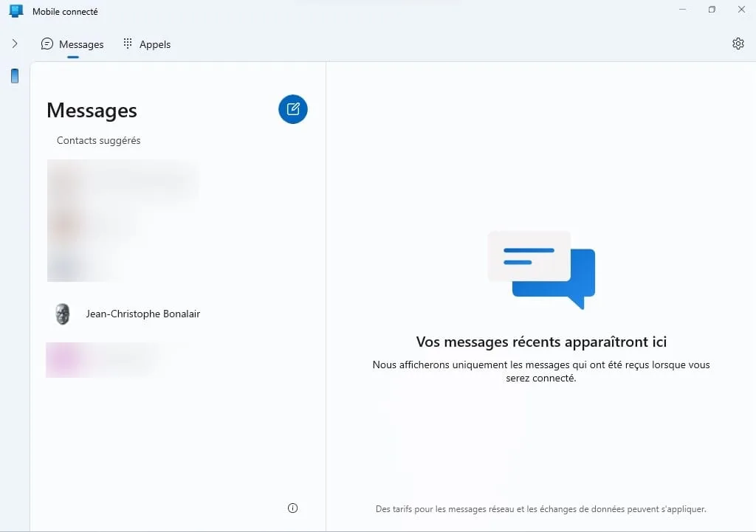Click the data rates notice at the bottom
The height and width of the screenshot is (532, 756).
coord(540,509)
